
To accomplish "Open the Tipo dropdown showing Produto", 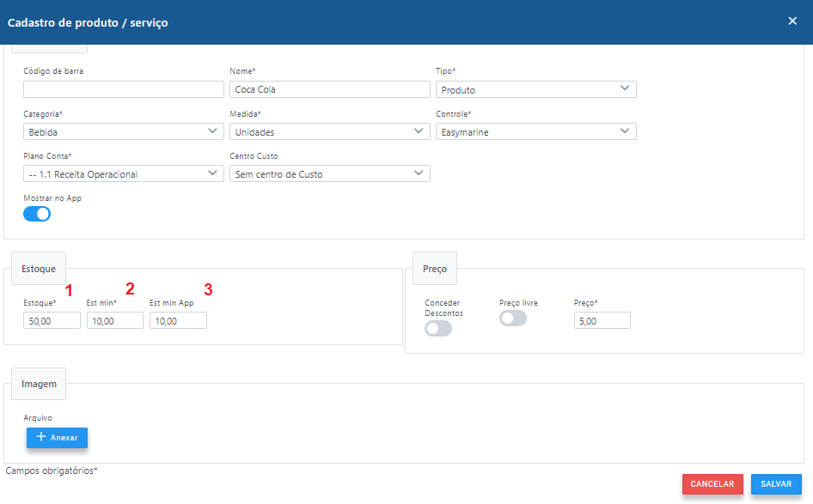I will pyautogui.click(x=536, y=89).
